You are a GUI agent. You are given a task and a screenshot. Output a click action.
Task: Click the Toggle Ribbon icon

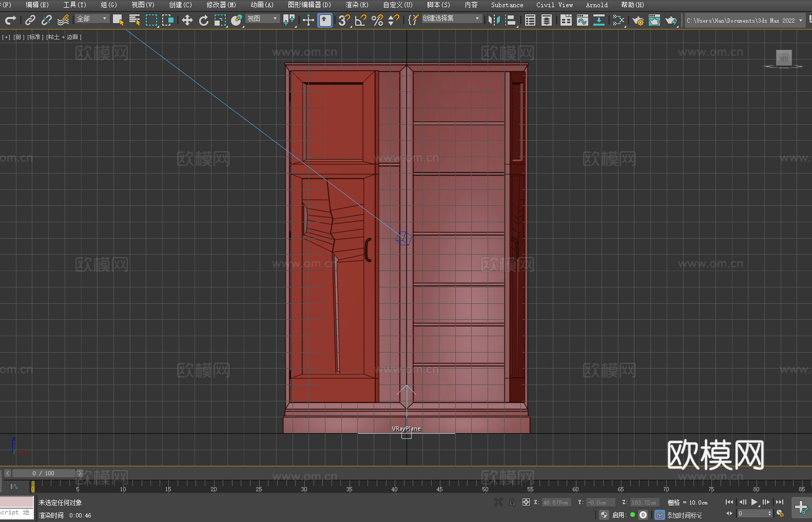pyautogui.click(x=566, y=20)
